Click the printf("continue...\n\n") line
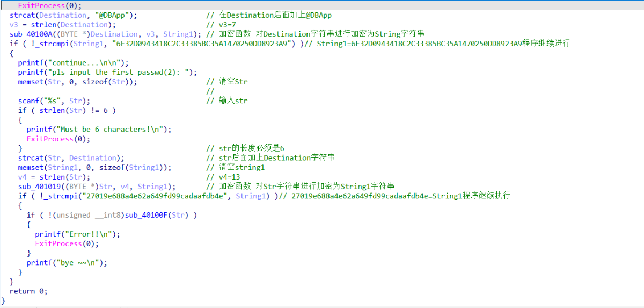 click(x=74, y=62)
